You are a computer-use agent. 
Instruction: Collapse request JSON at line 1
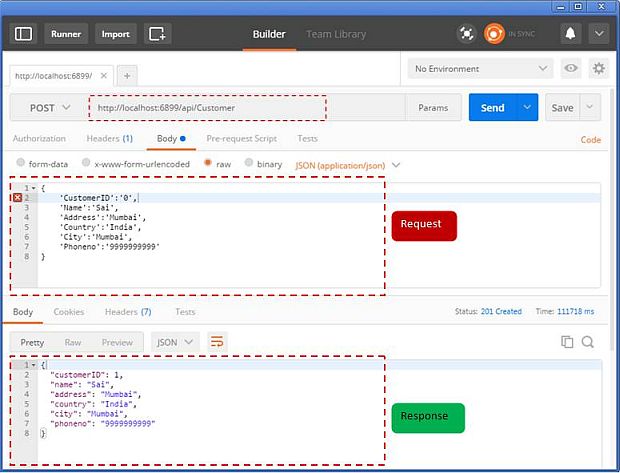(34, 188)
